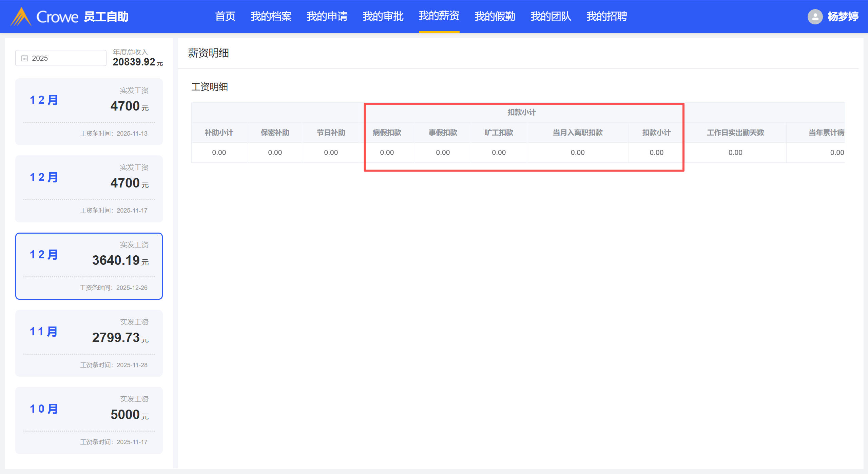Click the 工作日实出勤天数 column header
This screenshot has width=868, height=474.
[x=735, y=133]
